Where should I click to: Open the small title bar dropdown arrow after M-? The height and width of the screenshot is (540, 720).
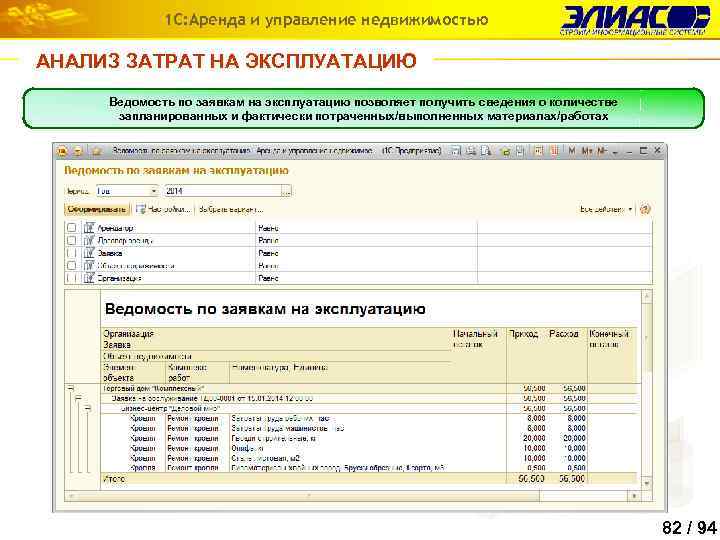[x=615, y=151]
